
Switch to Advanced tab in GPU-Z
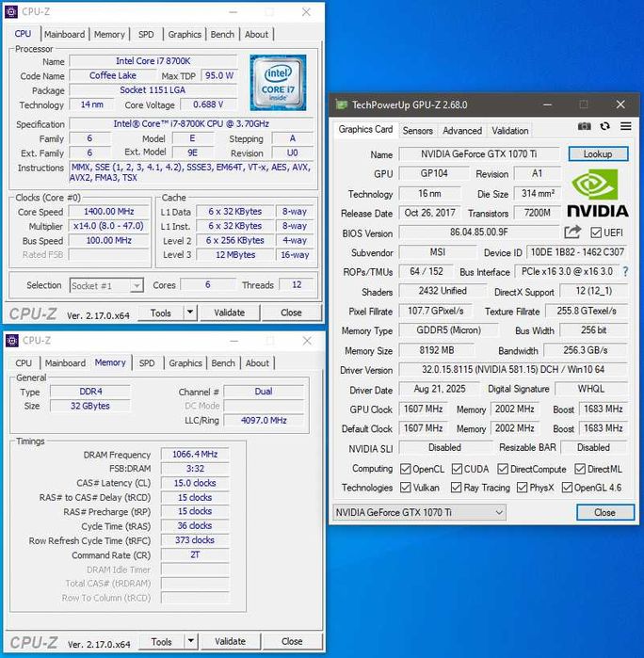click(x=462, y=131)
